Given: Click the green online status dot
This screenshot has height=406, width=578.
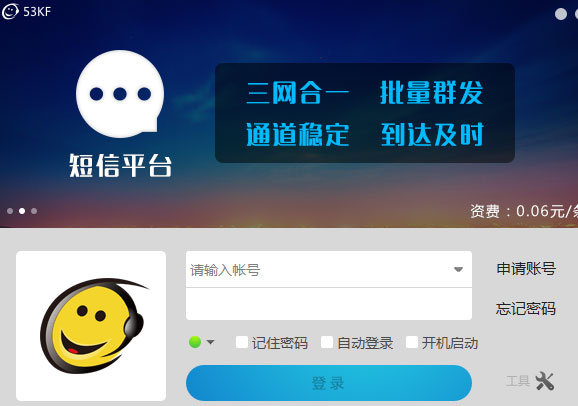Looking at the screenshot, I should tap(195, 342).
